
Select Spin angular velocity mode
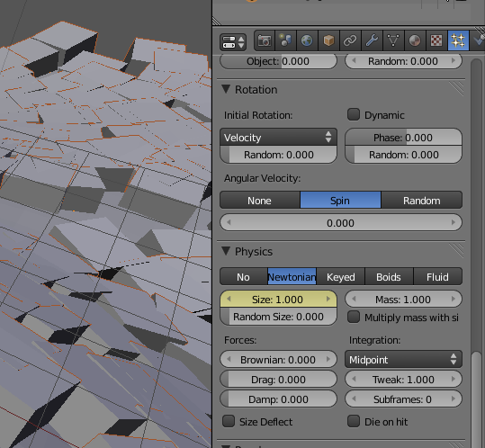(x=340, y=201)
